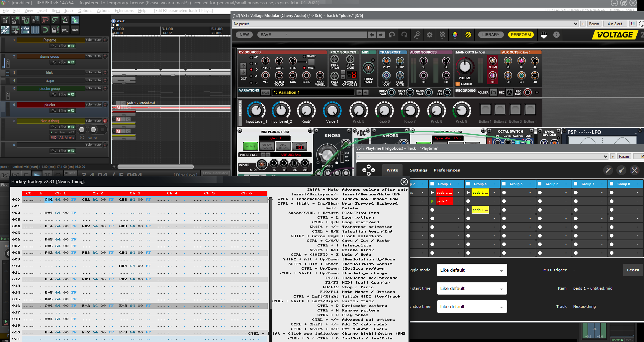Toggle the LIMITER switch in Voltage
The image size is (644, 342).
coord(458,84)
